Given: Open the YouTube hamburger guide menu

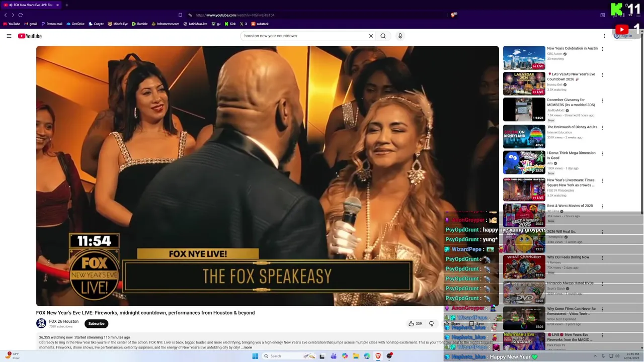Looking at the screenshot, I should click(9, 36).
